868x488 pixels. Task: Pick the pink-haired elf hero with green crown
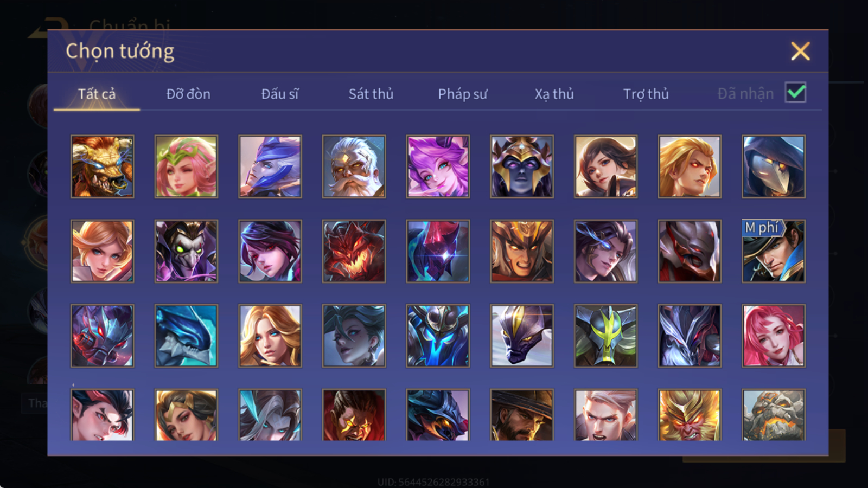[186, 166]
